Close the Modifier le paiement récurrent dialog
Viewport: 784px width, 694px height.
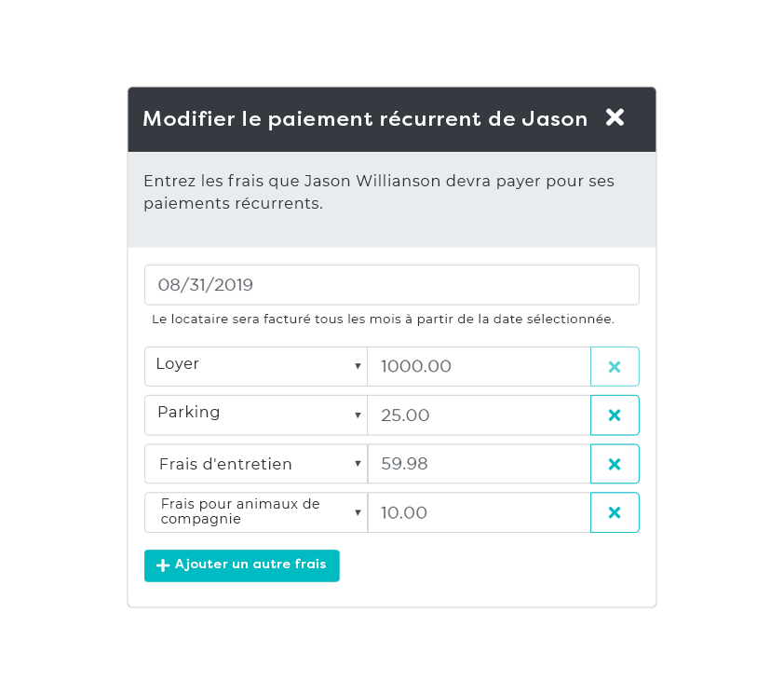click(x=615, y=117)
